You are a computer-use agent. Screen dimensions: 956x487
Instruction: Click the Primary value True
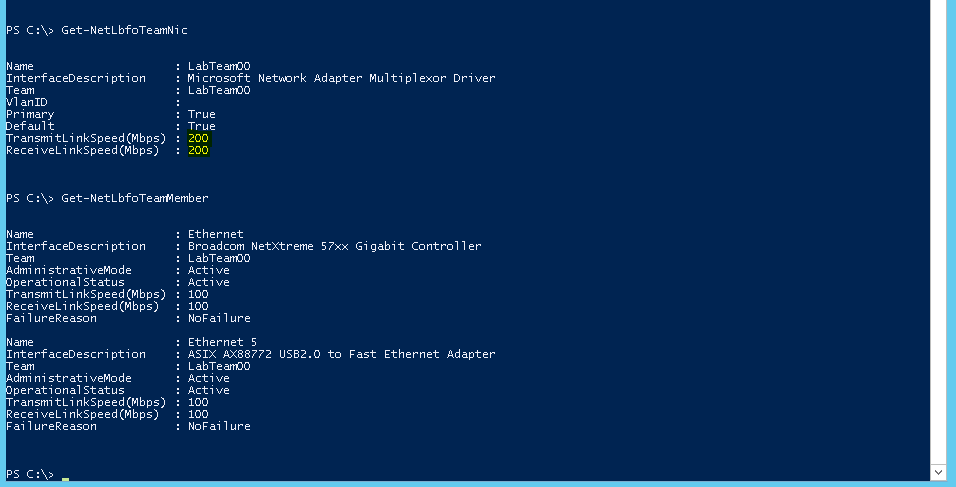click(201, 114)
